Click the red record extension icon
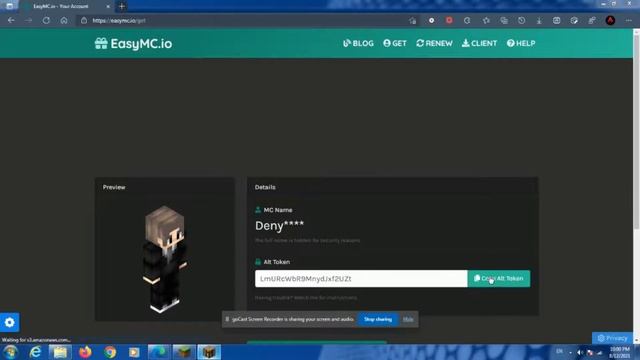This screenshot has width=640, height=360. [x=449, y=20]
